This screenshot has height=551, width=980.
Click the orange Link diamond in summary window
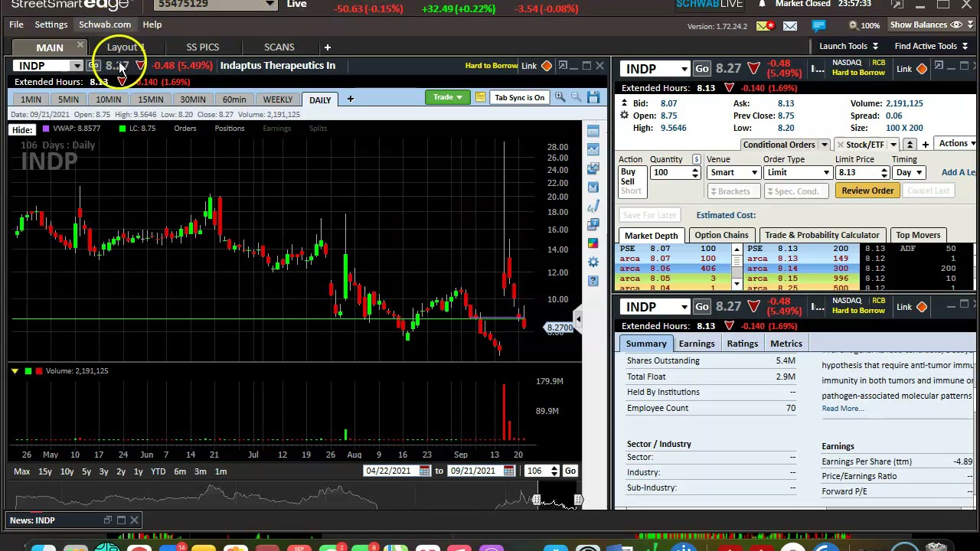pos(922,308)
